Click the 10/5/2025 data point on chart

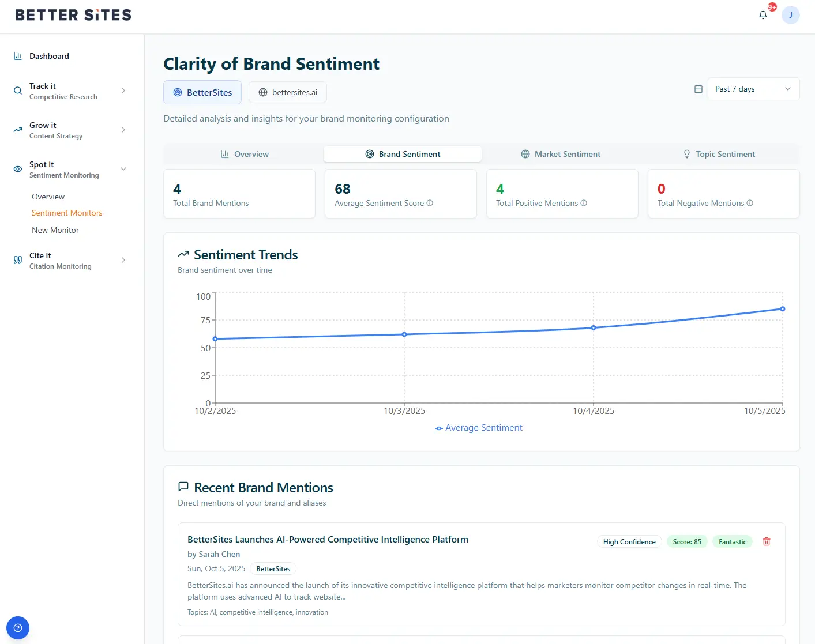point(782,309)
